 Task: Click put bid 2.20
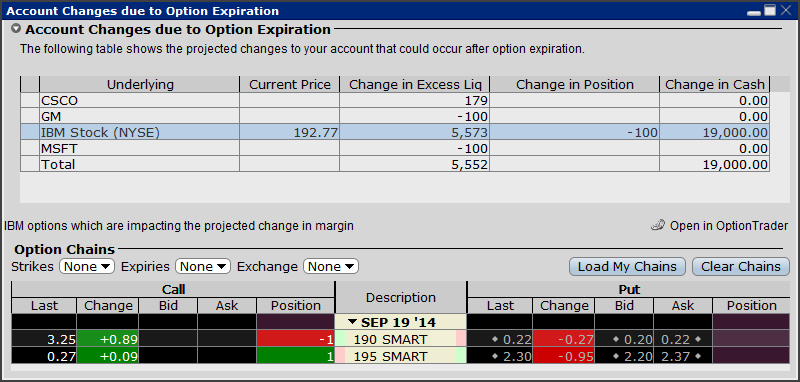click(624, 356)
